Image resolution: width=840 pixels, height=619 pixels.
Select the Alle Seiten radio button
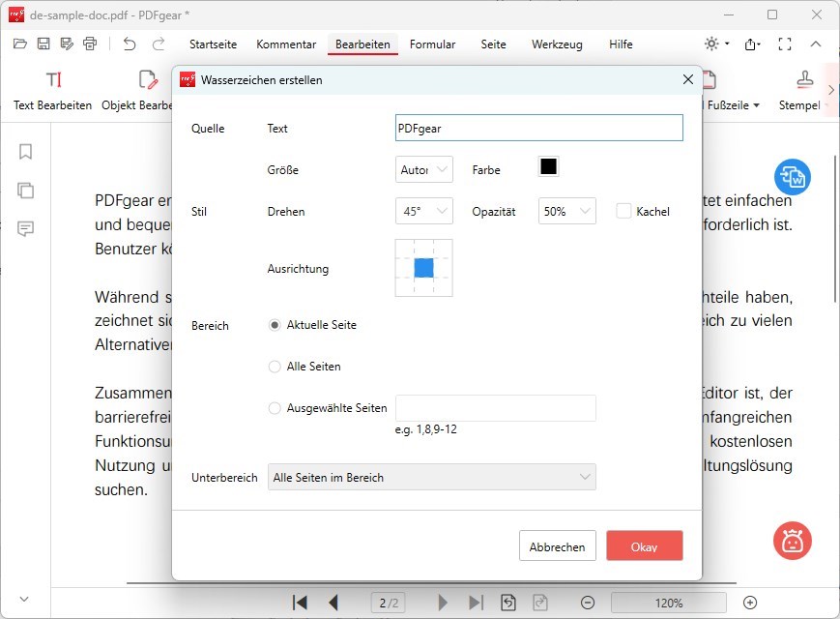tap(275, 367)
